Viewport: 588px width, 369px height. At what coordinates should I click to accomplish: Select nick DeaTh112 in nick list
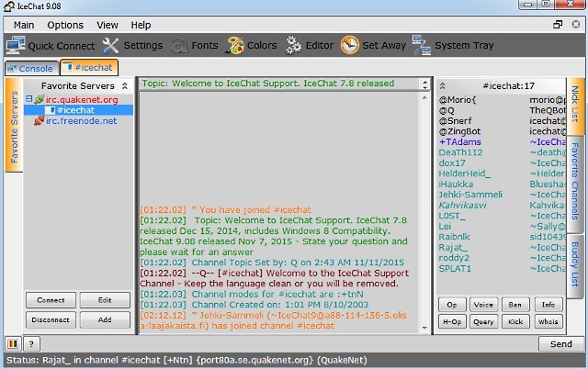click(460, 152)
